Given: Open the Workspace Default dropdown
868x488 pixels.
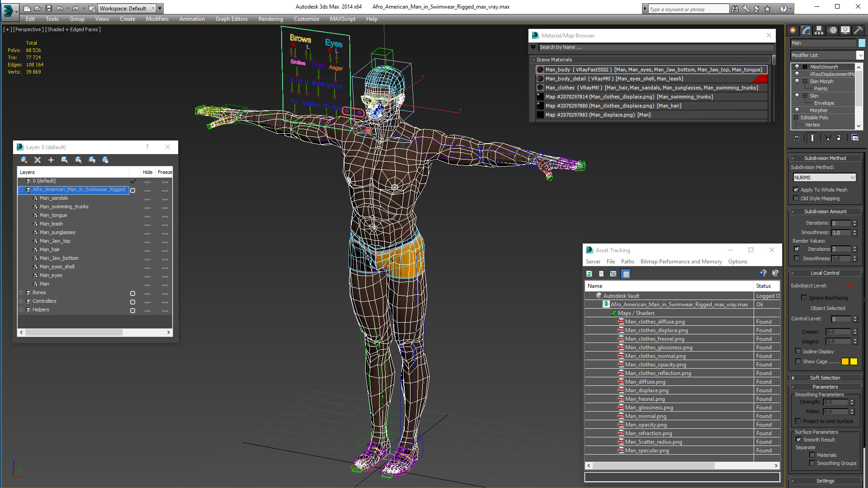Looking at the screenshot, I should tap(127, 9).
